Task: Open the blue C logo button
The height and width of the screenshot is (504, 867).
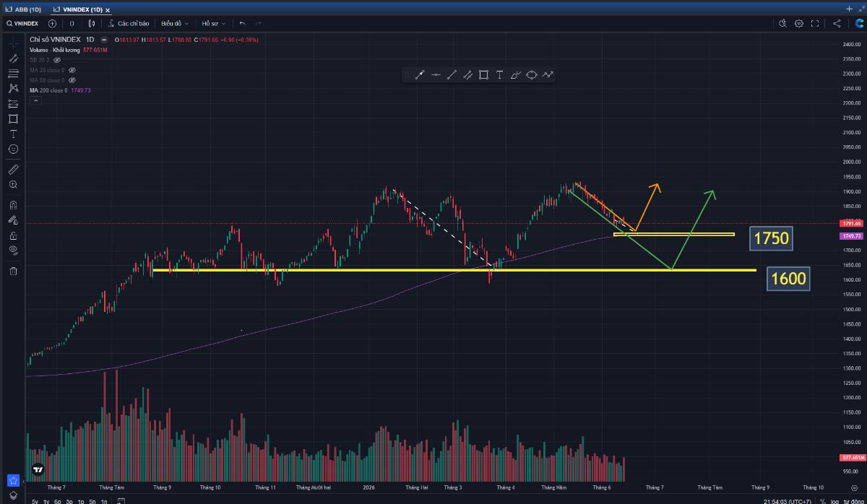Action: [859, 23]
